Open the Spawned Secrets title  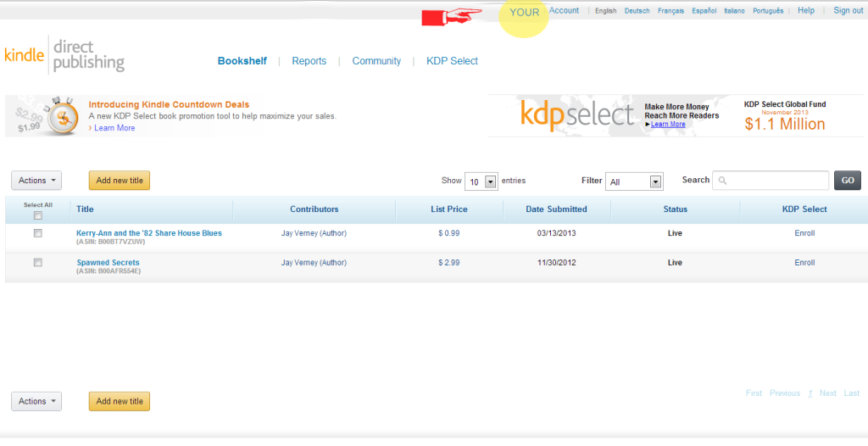pos(108,263)
